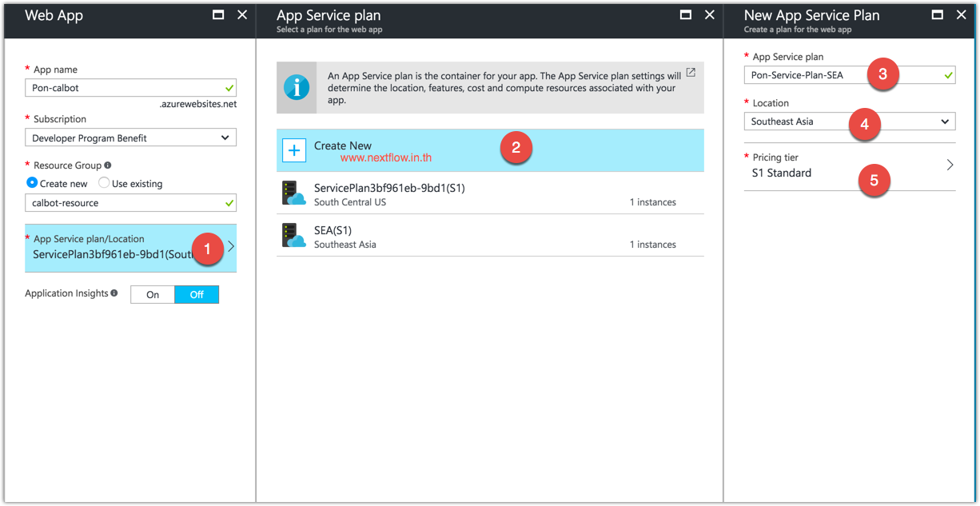Turn Application Insights On

coord(152,294)
